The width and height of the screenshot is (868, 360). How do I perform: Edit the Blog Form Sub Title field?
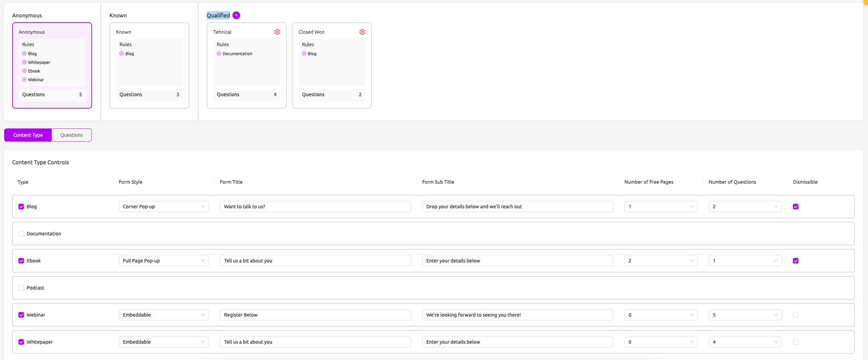click(x=517, y=206)
